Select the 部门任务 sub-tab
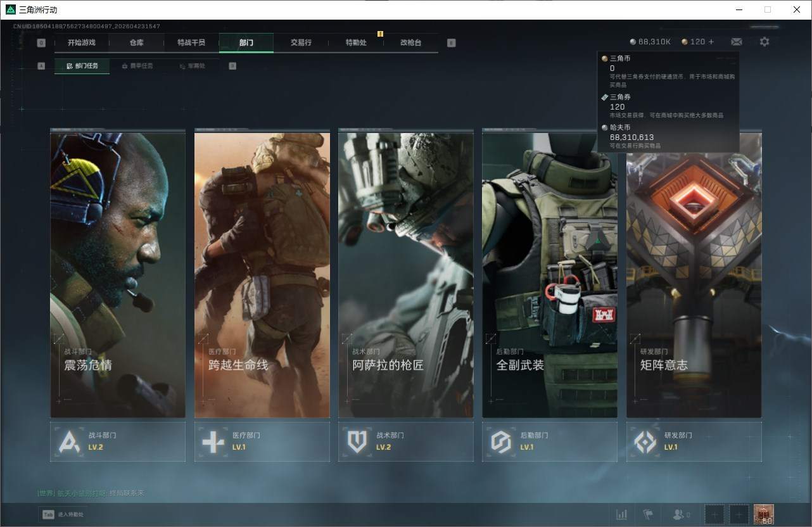Image resolution: width=812 pixels, height=527 pixels. (x=82, y=66)
